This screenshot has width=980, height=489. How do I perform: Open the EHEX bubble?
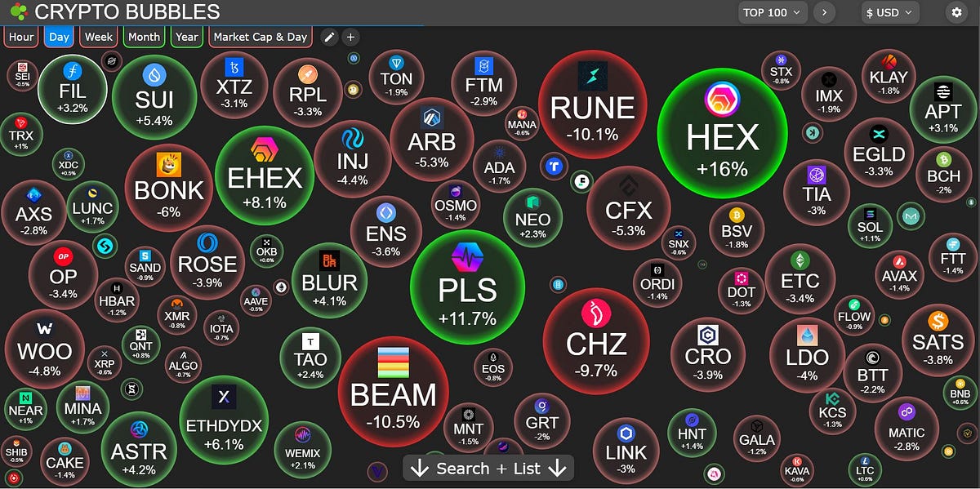[265, 176]
